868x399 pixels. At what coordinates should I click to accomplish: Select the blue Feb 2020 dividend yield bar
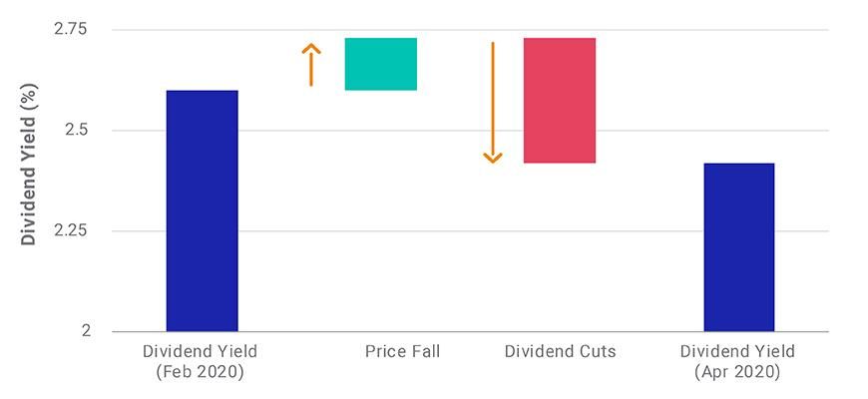(202, 210)
